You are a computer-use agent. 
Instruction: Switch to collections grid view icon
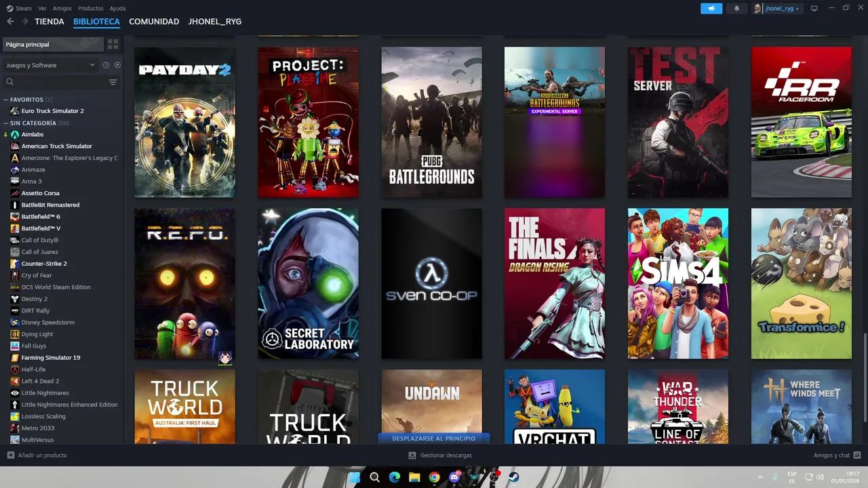point(113,44)
